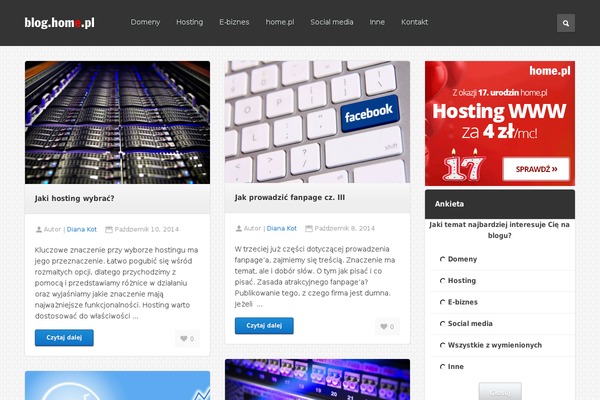The image size is (600, 400).
Task: Click calendar icon beside Październik 10, 2014
Action: click(x=109, y=229)
